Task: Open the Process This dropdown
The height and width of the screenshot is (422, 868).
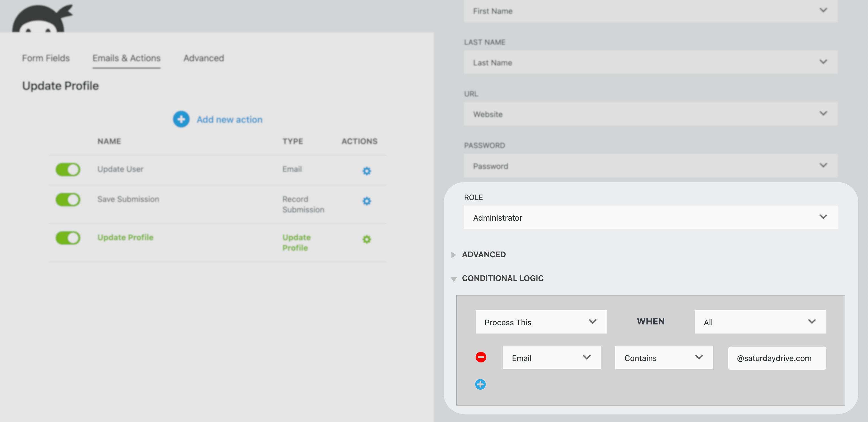Action: click(541, 322)
